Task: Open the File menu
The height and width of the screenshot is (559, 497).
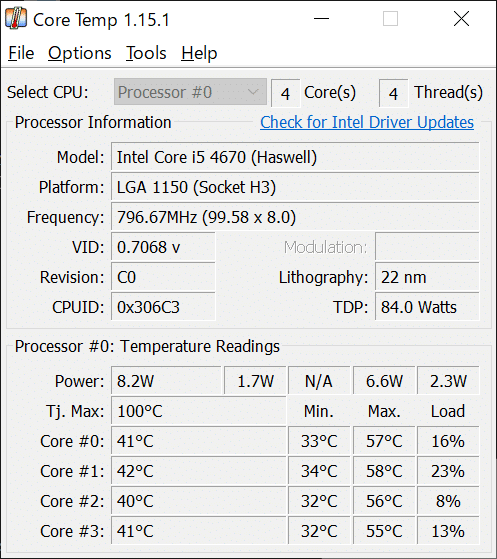Action: pyautogui.click(x=21, y=53)
